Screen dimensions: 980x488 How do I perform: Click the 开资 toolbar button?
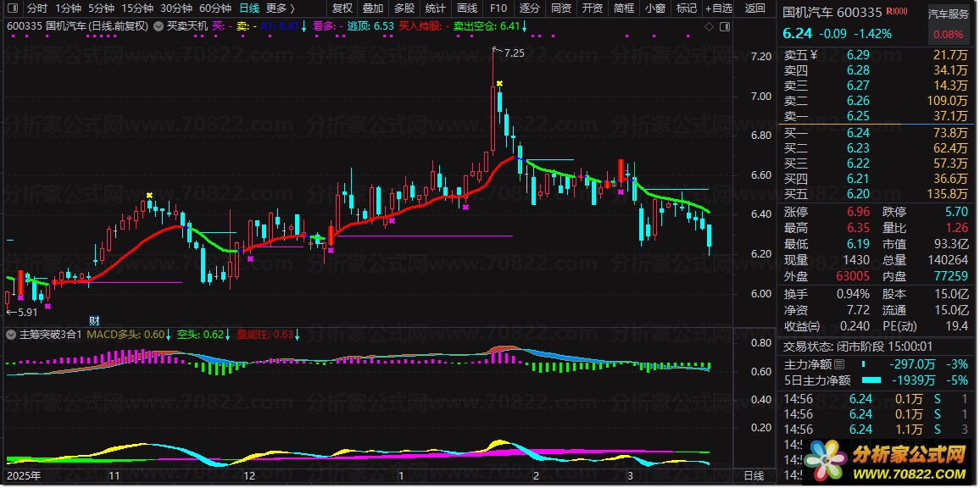[592, 8]
